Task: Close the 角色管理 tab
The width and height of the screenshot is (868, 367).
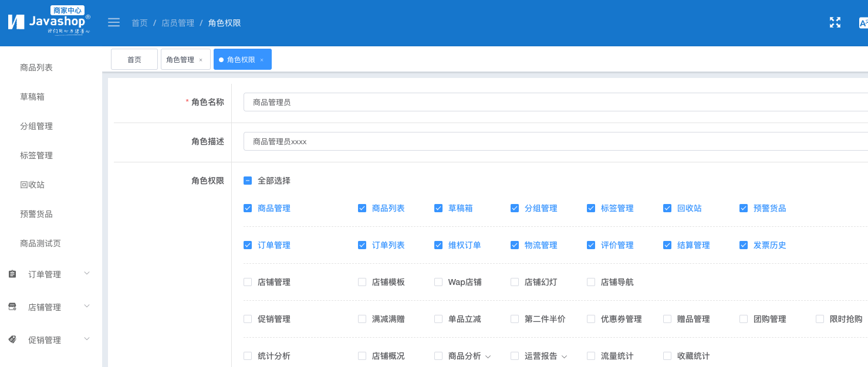Action: coord(201,60)
